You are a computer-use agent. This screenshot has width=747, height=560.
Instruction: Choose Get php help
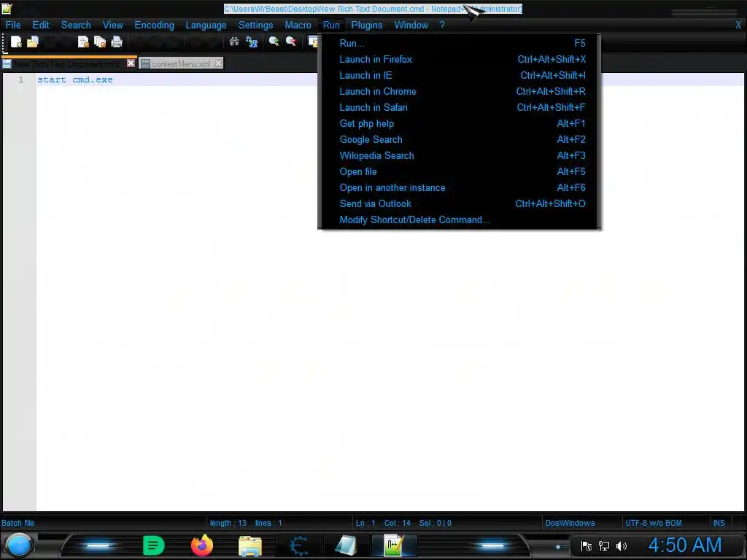[460, 124]
